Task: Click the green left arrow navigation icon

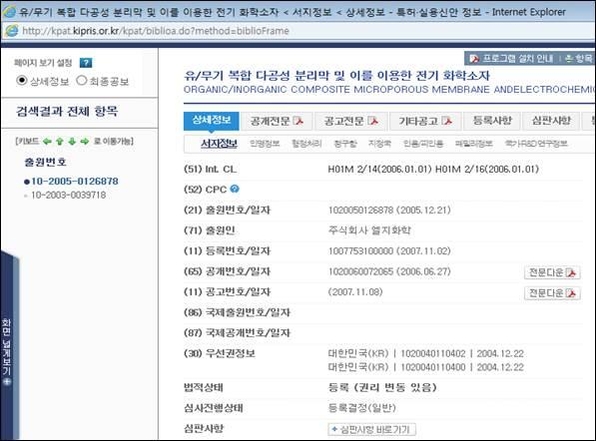Action: (47, 141)
